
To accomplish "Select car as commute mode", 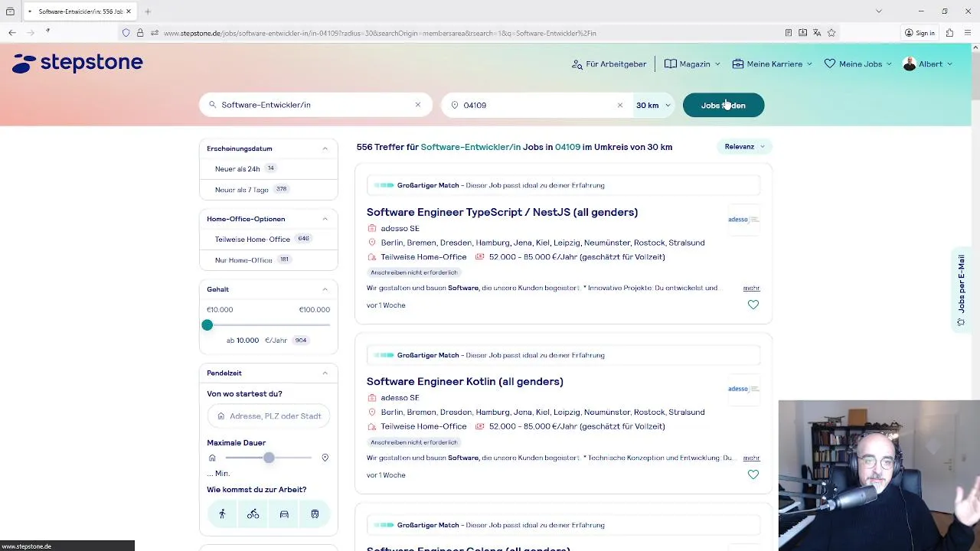I will point(284,514).
